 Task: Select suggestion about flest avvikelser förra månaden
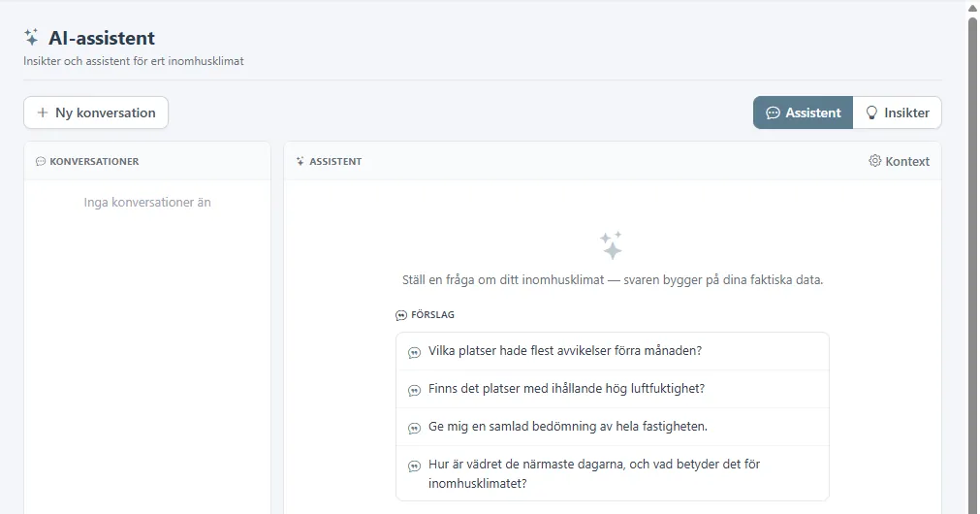pyautogui.click(x=613, y=351)
